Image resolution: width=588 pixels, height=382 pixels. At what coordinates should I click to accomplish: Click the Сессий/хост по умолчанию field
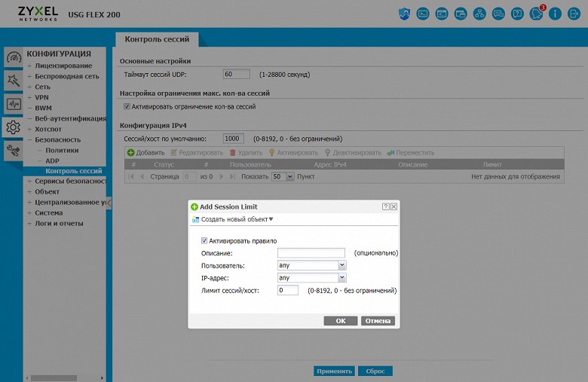tap(233, 139)
